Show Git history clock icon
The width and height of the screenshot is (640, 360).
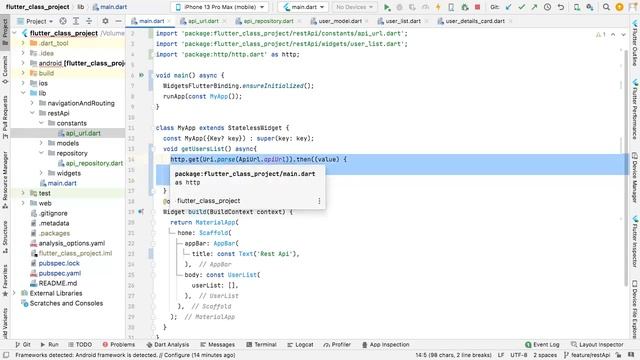point(547,7)
